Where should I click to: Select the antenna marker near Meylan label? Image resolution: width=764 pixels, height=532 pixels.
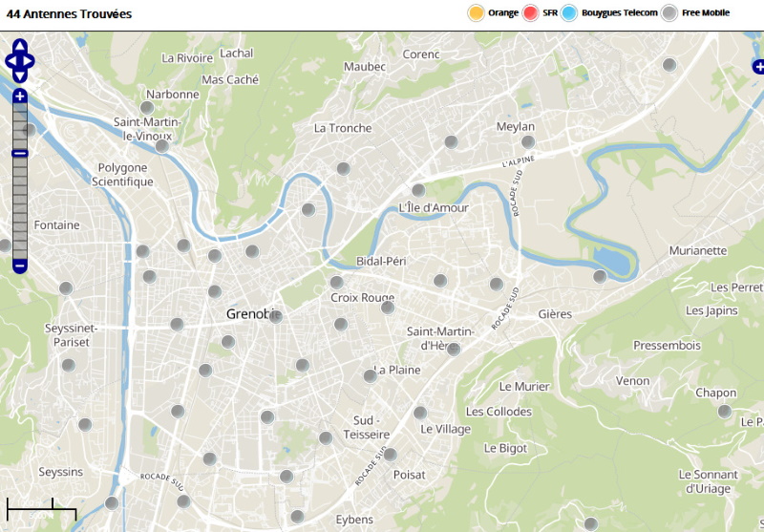pyautogui.click(x=528, y=142)
